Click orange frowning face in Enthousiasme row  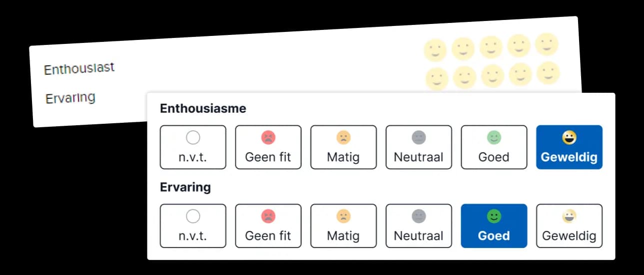[343, 137]
